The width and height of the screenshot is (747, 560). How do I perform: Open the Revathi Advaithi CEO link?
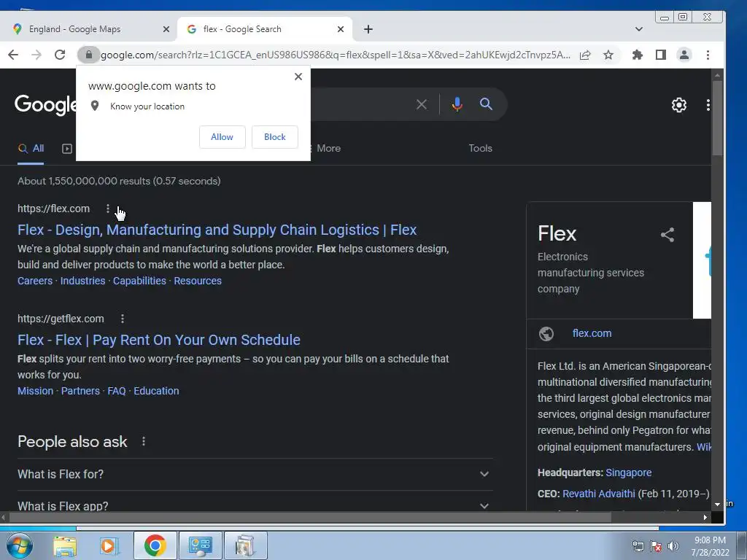[599, 494]
